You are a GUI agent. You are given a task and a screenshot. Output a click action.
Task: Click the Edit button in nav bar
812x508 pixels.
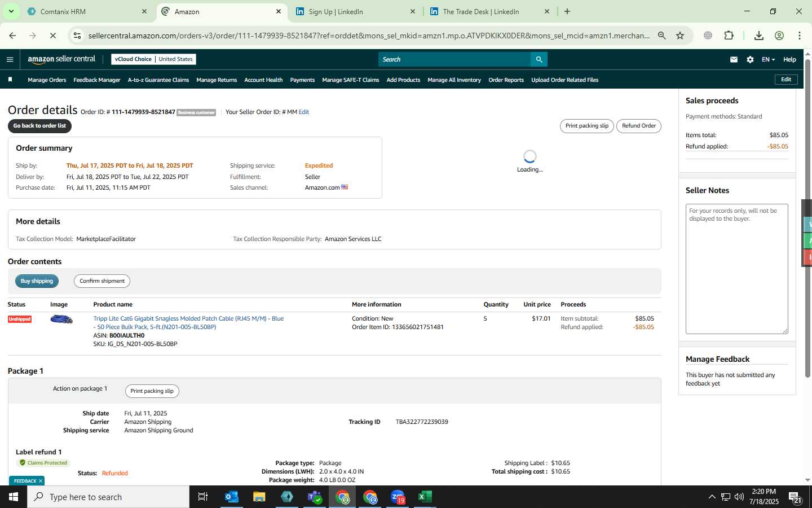[786, 80]
